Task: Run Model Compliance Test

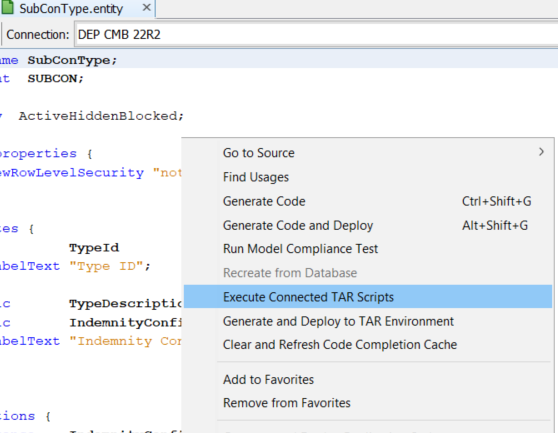Action: click(368, 249)
